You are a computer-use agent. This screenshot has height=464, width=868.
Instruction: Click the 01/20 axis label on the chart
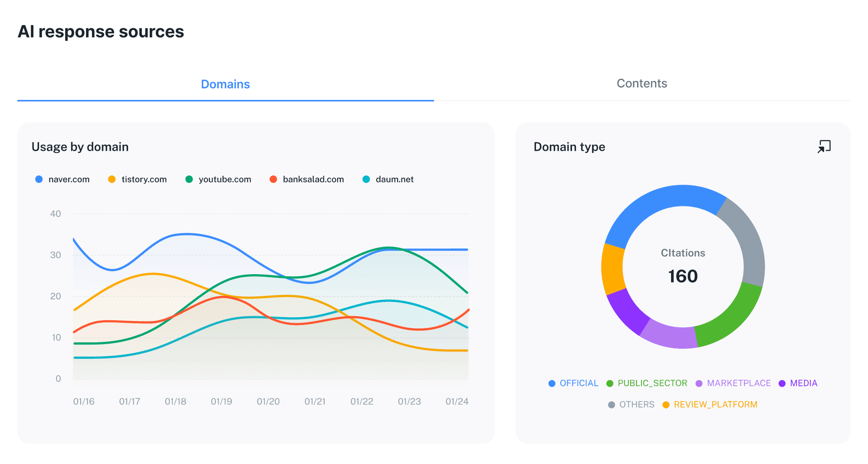[268, 401]
